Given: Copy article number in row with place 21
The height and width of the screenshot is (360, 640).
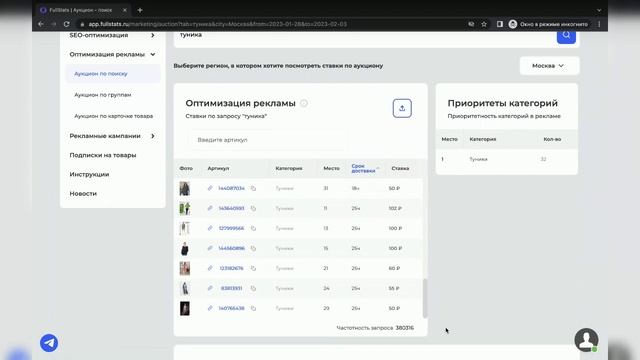Looking at the screenshot, I should pyautogui.click(x=253, y=268).
